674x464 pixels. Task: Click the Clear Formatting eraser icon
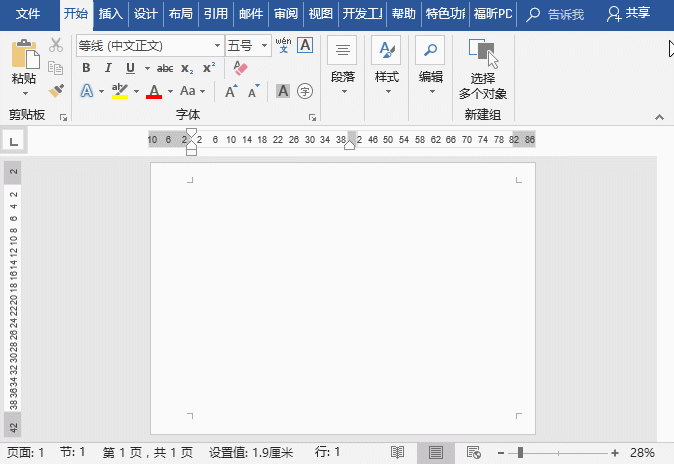[x=239, y=68]
